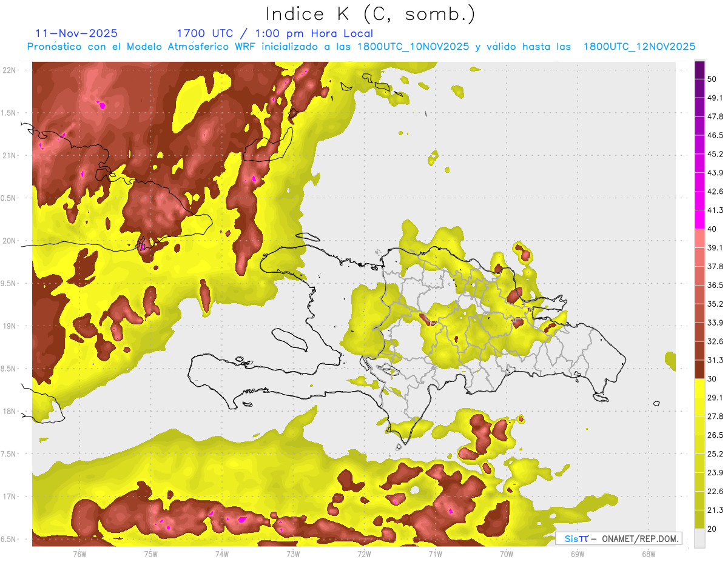Click the legend value '33.9'
Viewport: 728px width, 562px height.
click(x=715, y=323)
